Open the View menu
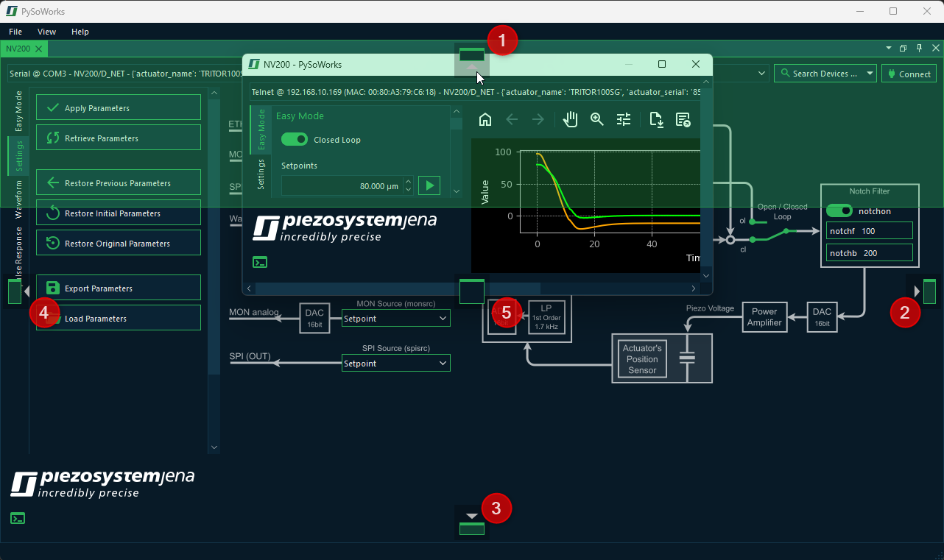Viewport: 944px width, 560px height. (x=46, y=32)
